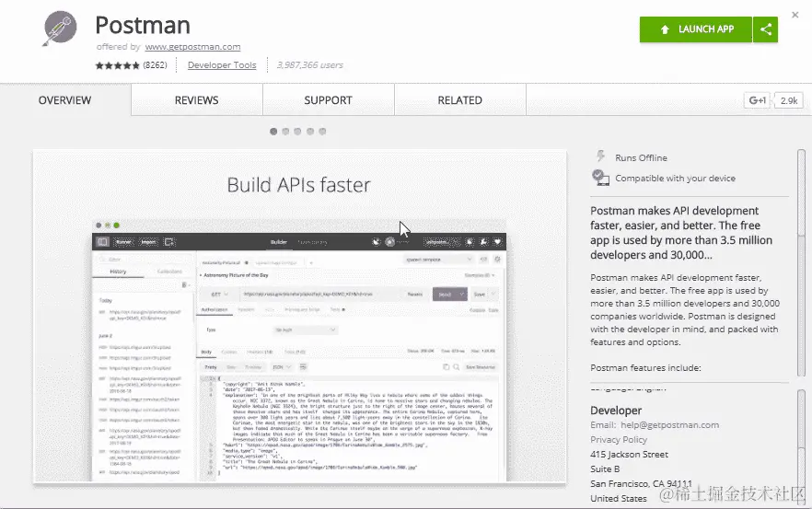Open the www.getpostman.com link
The width and height of the screenshot is (812, 509).
pos(192,47)
